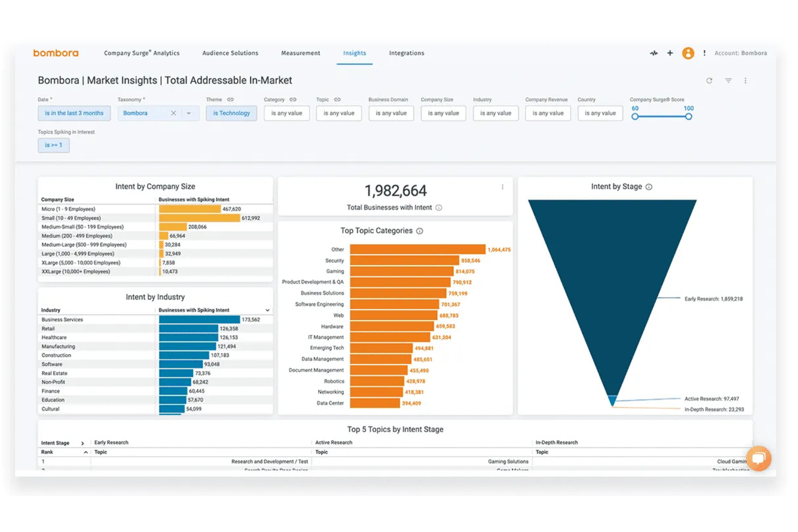Open the Company Revenue filter
798x532 pixels.
coord(548,113)
